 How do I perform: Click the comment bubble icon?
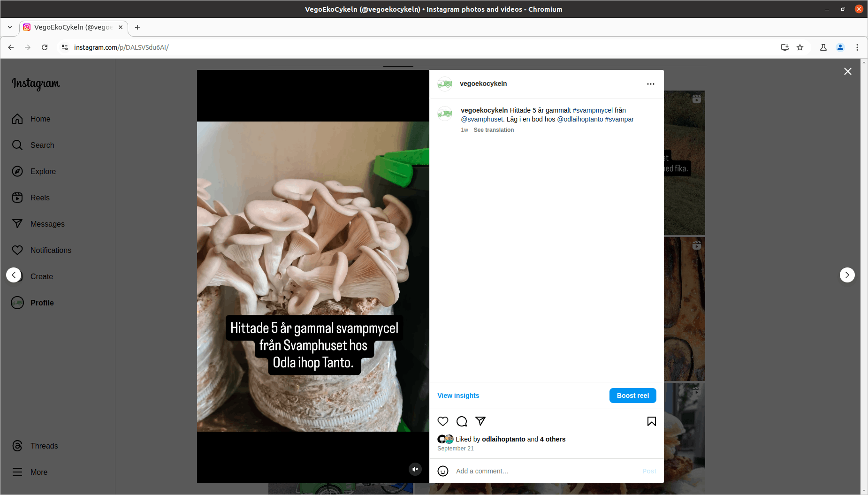(462, 421)
